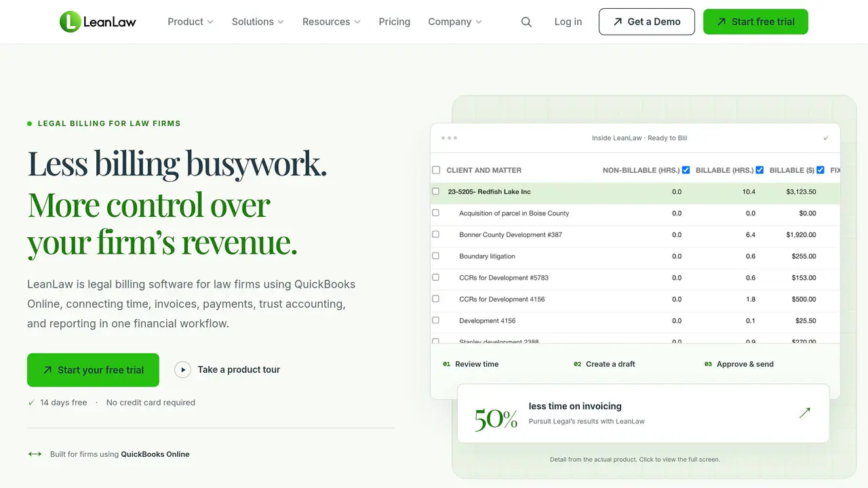868x488 pixels.
Task: Check the CCRs for Development 4156 checkbox
Action: 436,299
